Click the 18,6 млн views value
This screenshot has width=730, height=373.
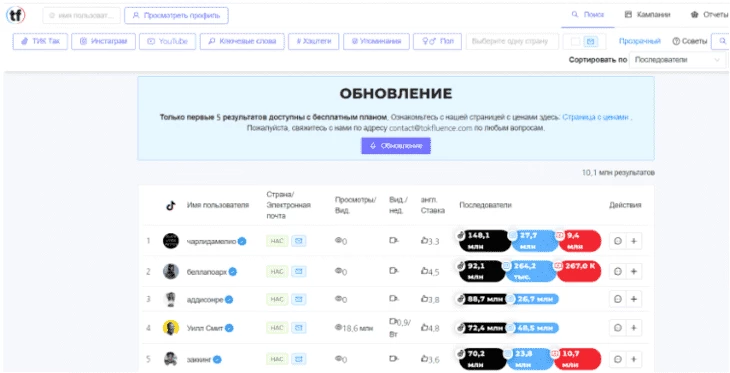[x=358, y=328]
